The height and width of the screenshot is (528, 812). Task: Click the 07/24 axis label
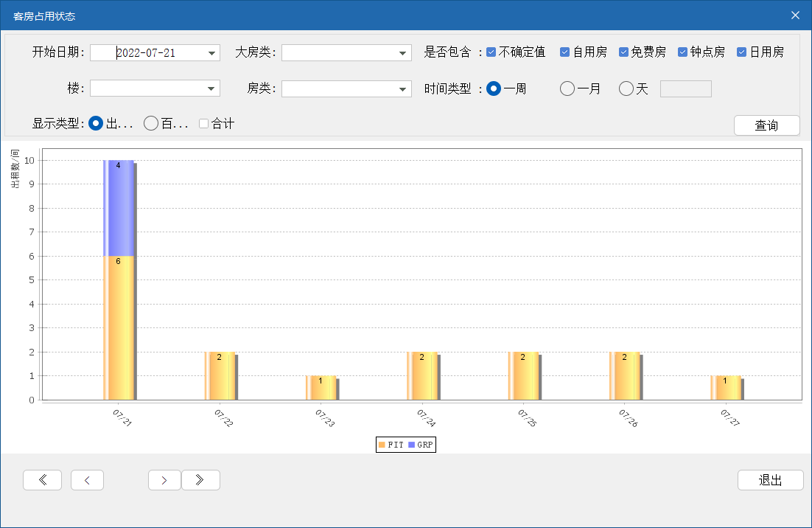coord(426,417)
